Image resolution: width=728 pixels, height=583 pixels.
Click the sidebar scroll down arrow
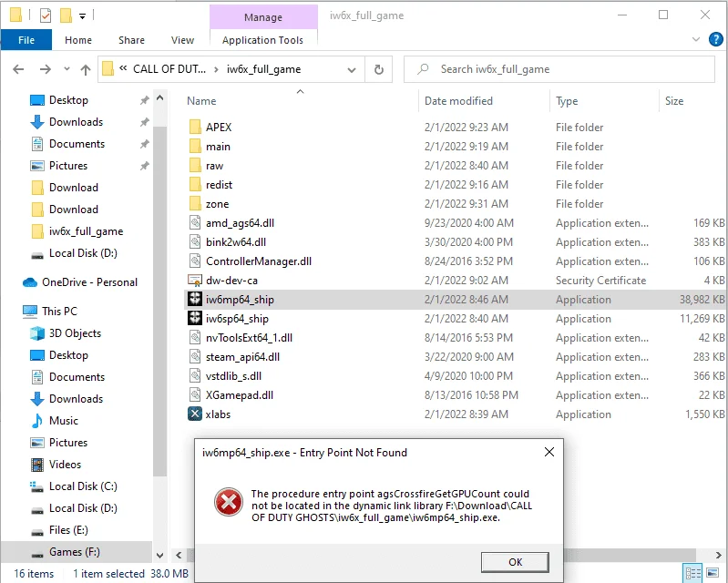159,555
